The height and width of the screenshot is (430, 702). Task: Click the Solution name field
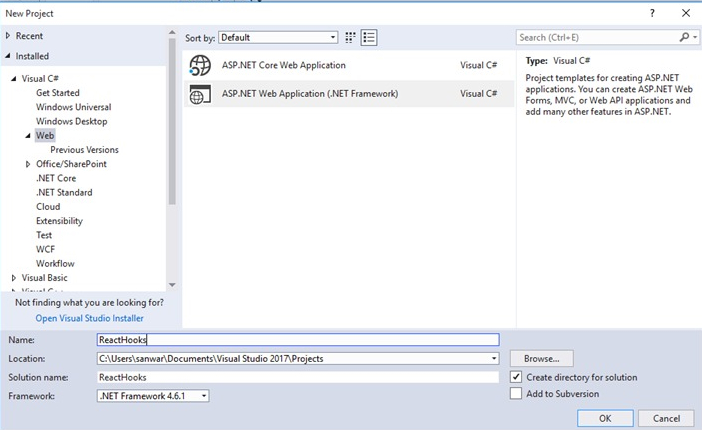[x=298, y=377]
